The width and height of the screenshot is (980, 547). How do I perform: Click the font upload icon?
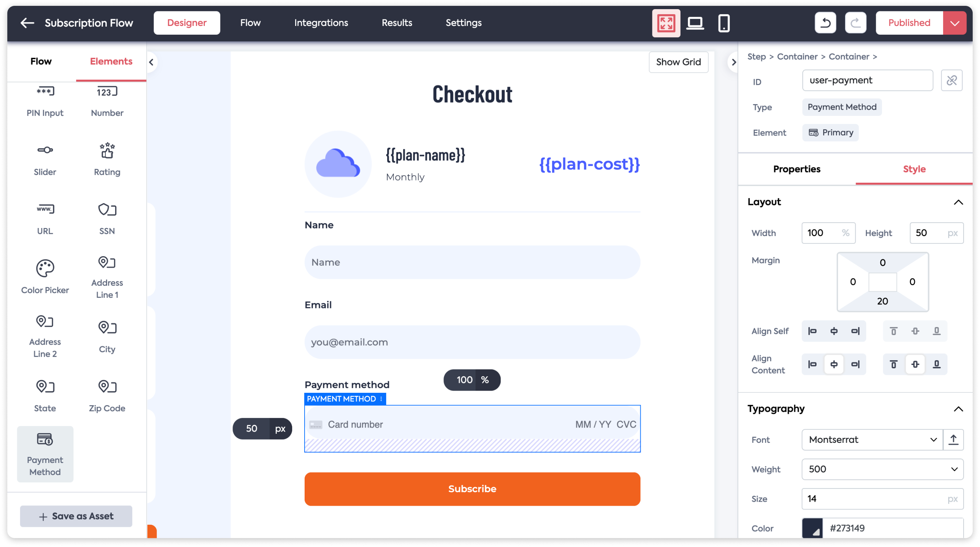[953, 440]
